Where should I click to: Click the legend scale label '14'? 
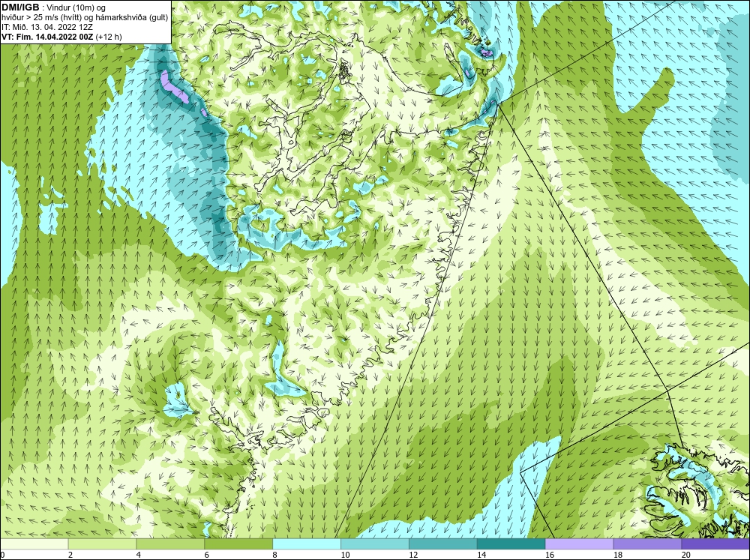point(481,555)
